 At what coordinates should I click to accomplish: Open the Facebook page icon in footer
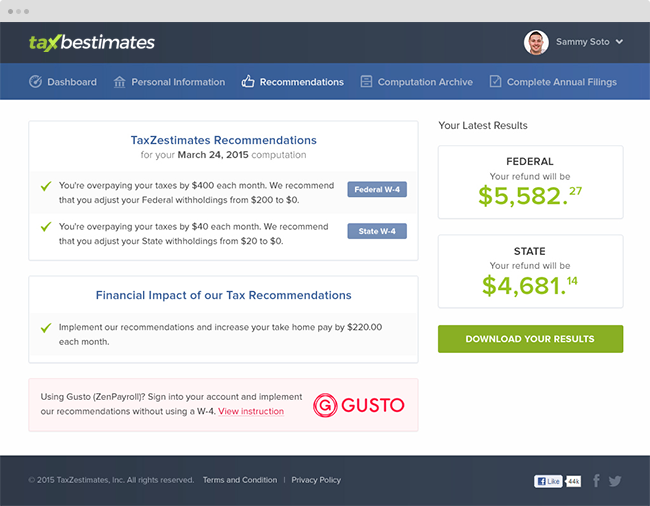(x=596, y=481)
